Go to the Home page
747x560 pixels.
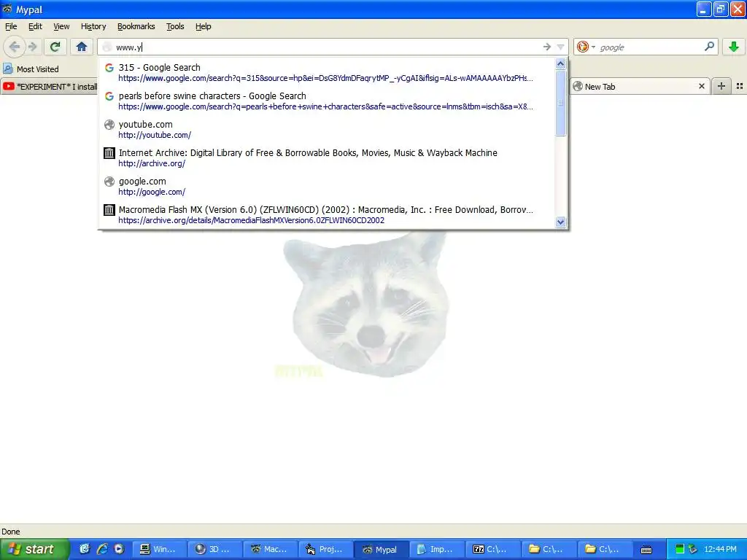pyautogui.click(x=82, y=47)
